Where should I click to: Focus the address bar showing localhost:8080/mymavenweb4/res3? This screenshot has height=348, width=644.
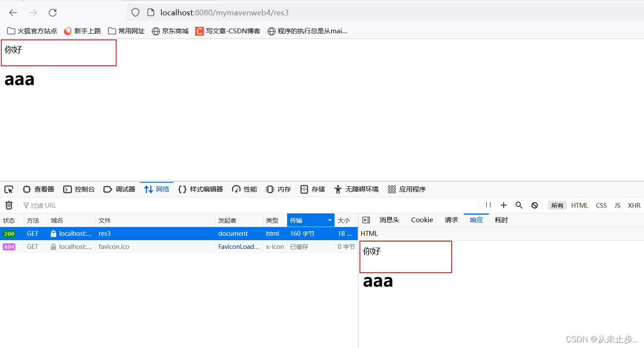click(386, 13)
